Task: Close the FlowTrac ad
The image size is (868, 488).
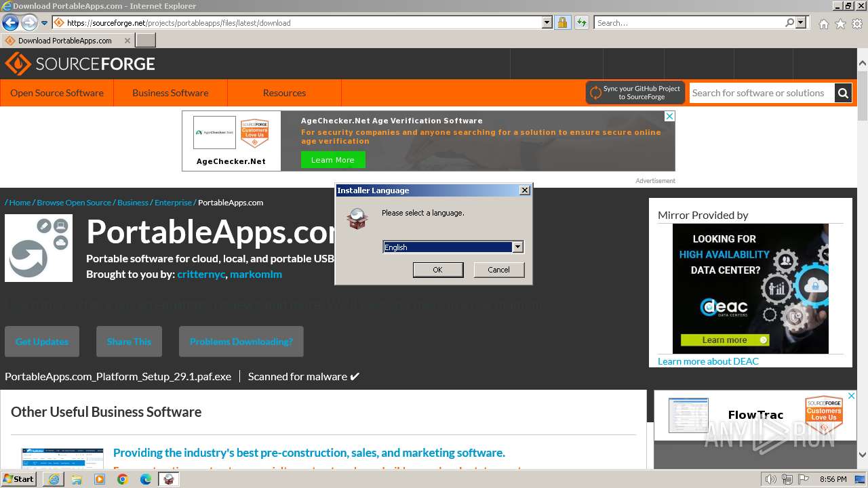Action: (x=852, y=396)
